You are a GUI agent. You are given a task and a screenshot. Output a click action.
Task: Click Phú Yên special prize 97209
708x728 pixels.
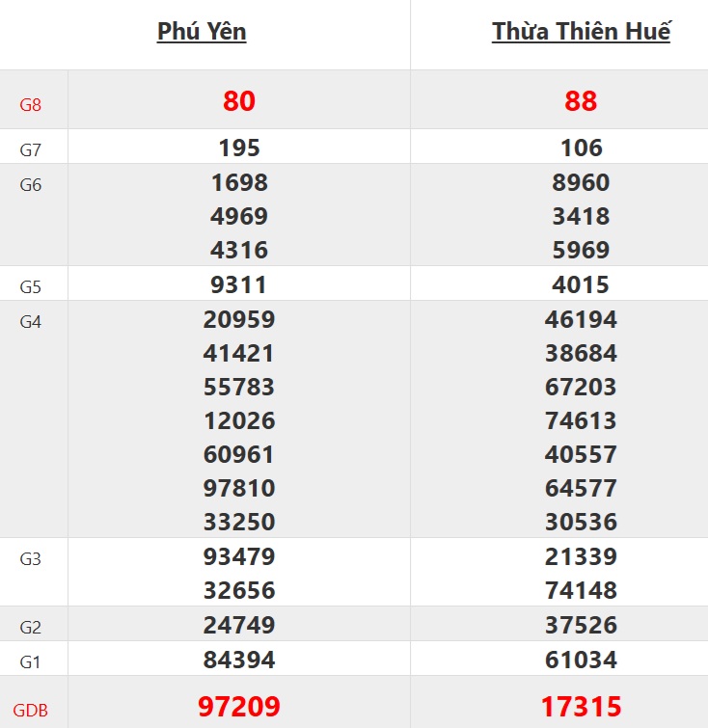[239, 707]
